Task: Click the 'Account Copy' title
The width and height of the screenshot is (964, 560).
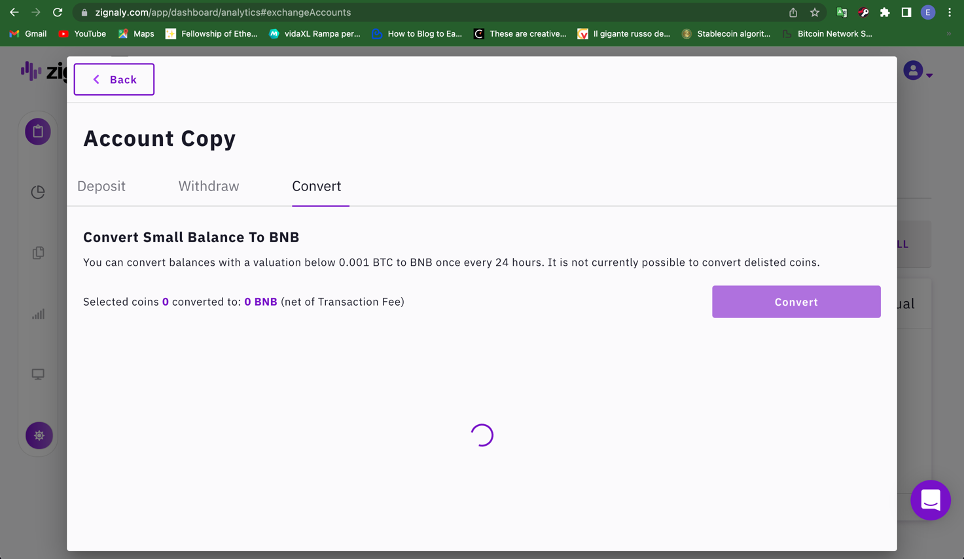Action: pyautogui.click(x=159, y=139)
